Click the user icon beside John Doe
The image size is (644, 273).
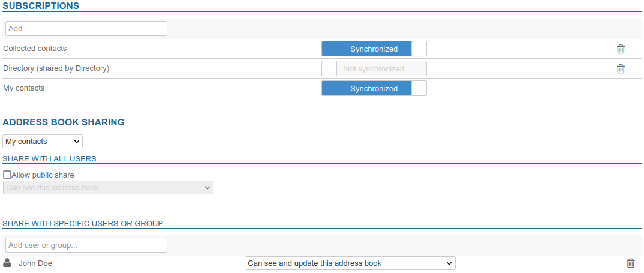point(7,263)
